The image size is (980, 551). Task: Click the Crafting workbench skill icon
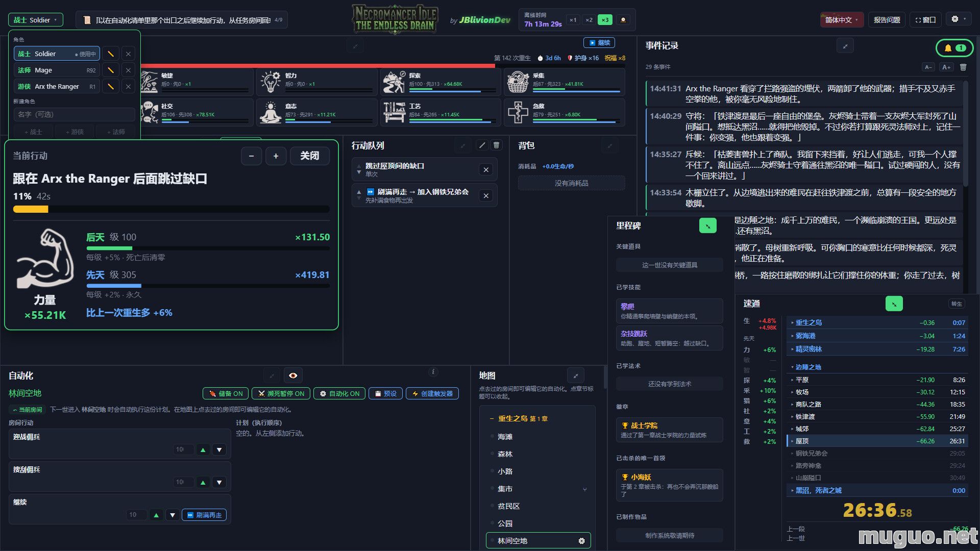pos(394,112)
